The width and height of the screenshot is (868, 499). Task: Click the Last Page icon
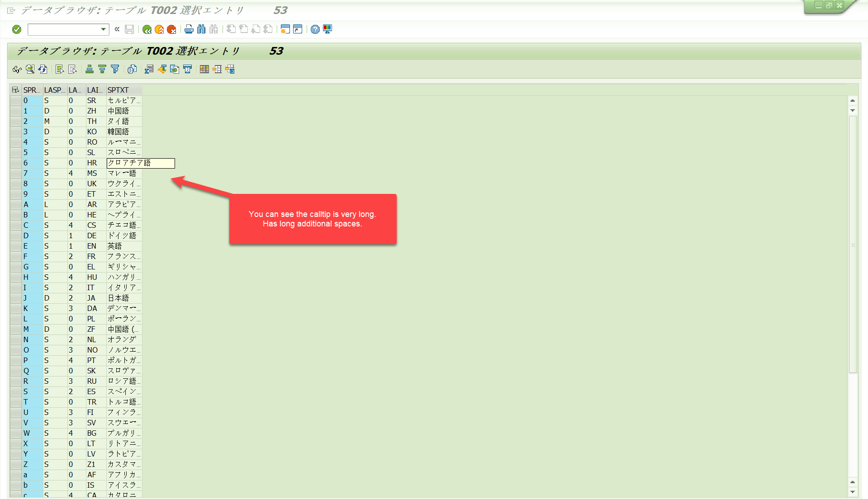(x=268, y=29)
